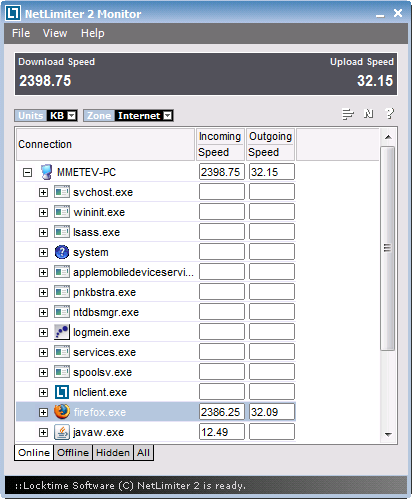Click the scrollbar up arrow
The image size is (412, 499).
coord(388,137)
